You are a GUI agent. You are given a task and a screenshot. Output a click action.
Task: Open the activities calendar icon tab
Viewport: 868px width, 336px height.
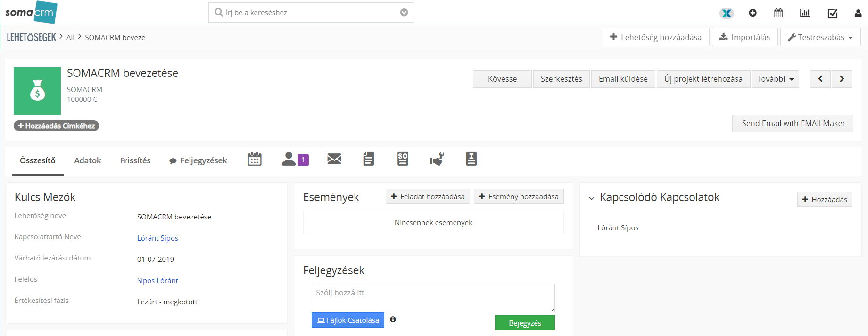pyautogui.click(x=255, y=159)
